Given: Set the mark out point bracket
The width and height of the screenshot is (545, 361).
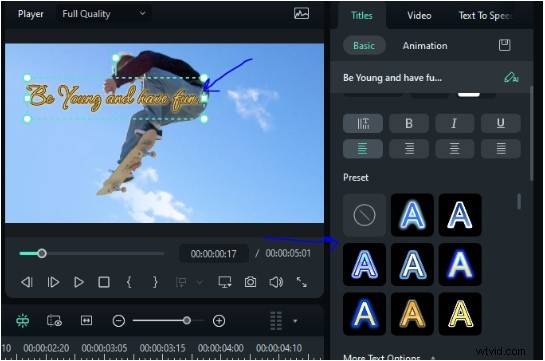Looking at the screenshot, I should pyautogui.click(x=155, y=282).
